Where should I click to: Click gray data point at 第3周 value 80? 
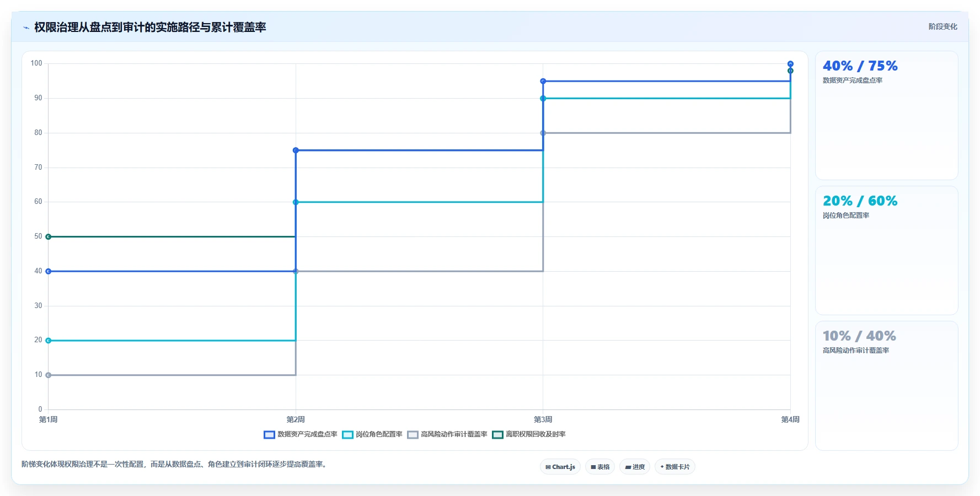[x=543, y=133]
